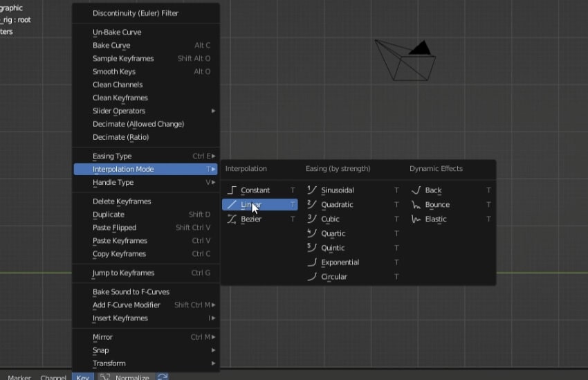
Task: Choose Decimate (Ratio)
Action: [x=146, y=137]
